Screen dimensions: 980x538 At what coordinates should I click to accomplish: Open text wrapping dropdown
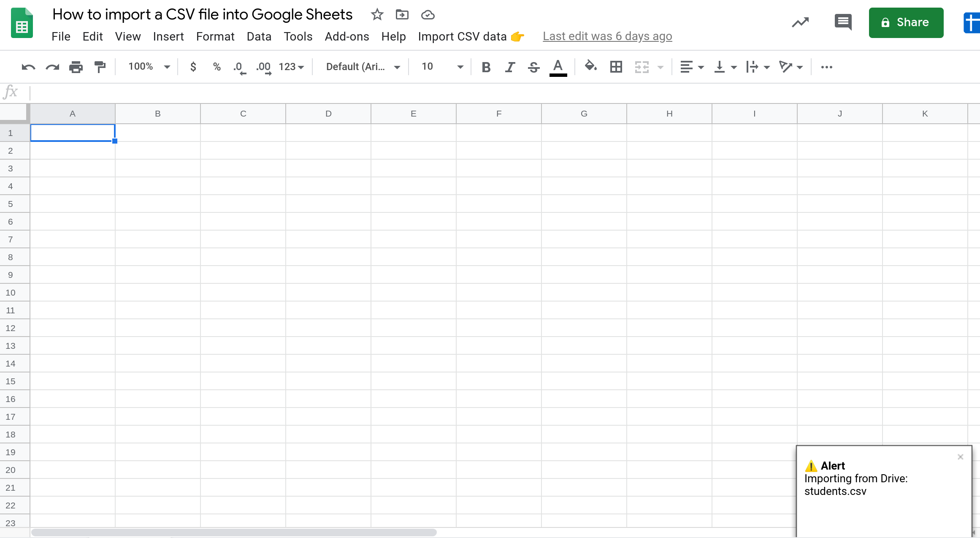coord(758,67)
